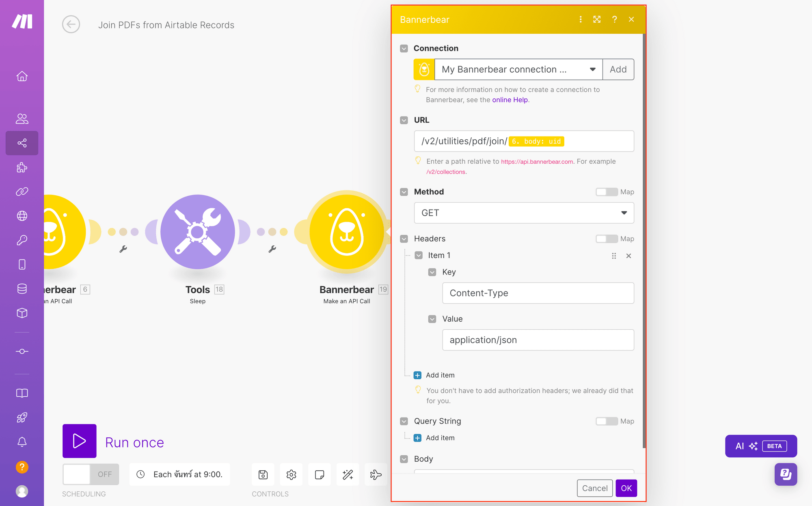Open the Data stores sidebar icon

(x=22, y=289)
